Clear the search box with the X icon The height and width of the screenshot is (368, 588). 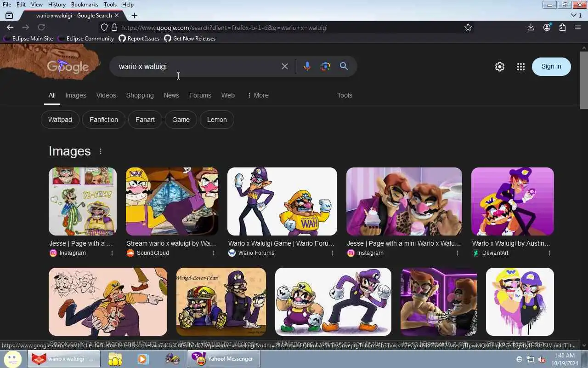[x=285, y=66]
